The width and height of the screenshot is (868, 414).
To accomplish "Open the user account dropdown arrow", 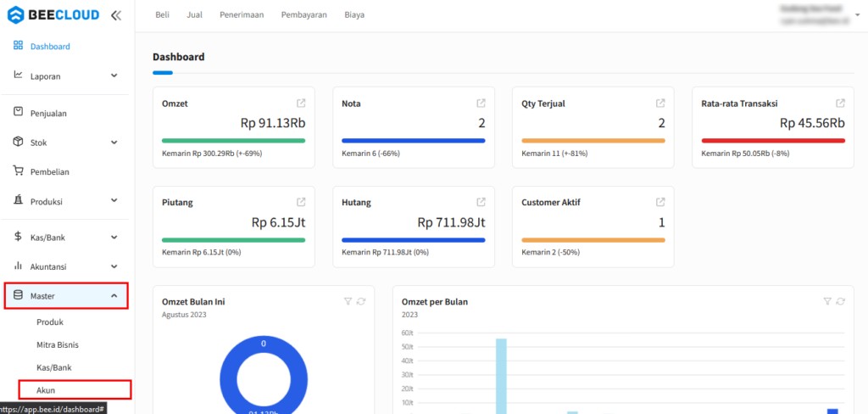I will 858,15.
